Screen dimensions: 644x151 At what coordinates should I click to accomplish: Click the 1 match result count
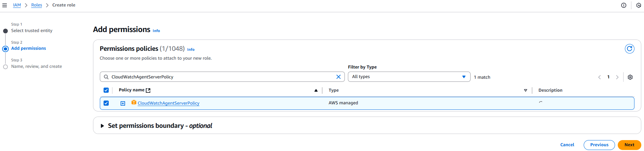(x=482, y=77)
